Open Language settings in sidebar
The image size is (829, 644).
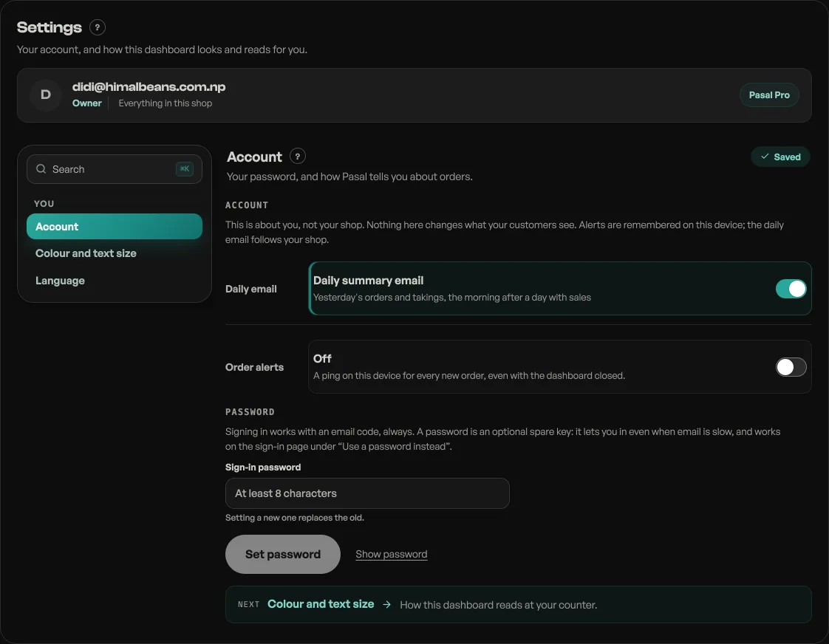(x=115, y=281)
